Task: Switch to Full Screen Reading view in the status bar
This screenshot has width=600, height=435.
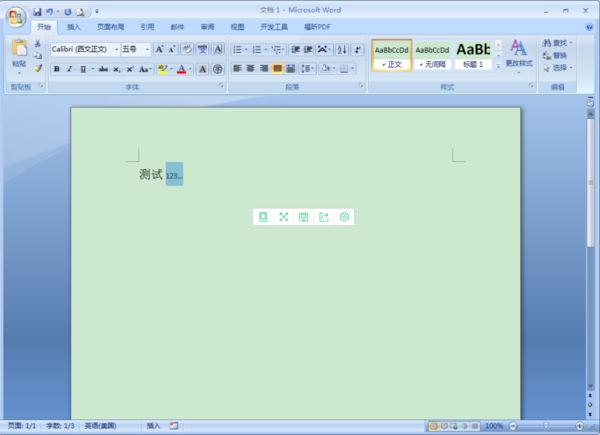Action: click(444, 426)
